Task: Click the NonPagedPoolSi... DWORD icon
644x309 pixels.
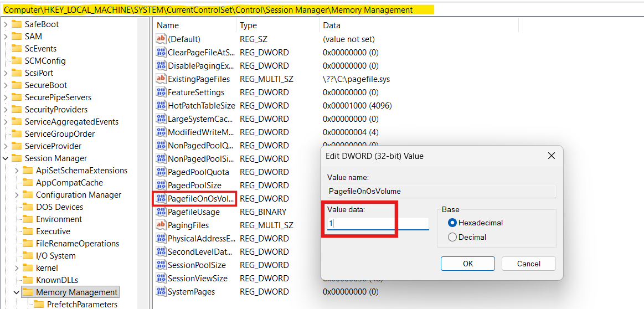Action: click(x=161, y=158)
